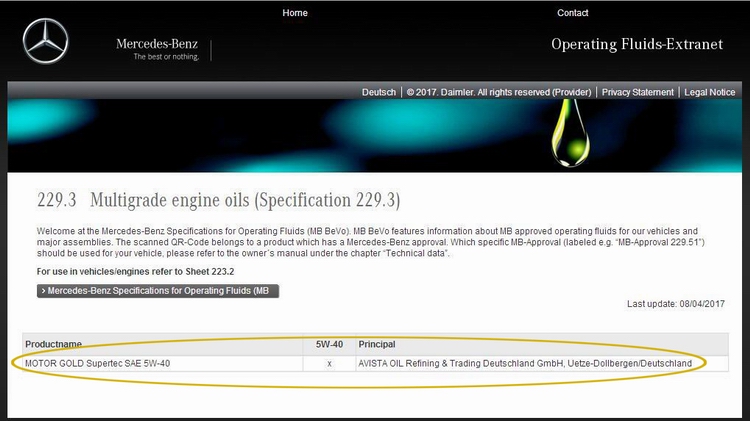The height and width of the screenshot is (421, 750).
Task: Open the Provider copyright link
Action: pyautogui.click(x=499, y=92)
